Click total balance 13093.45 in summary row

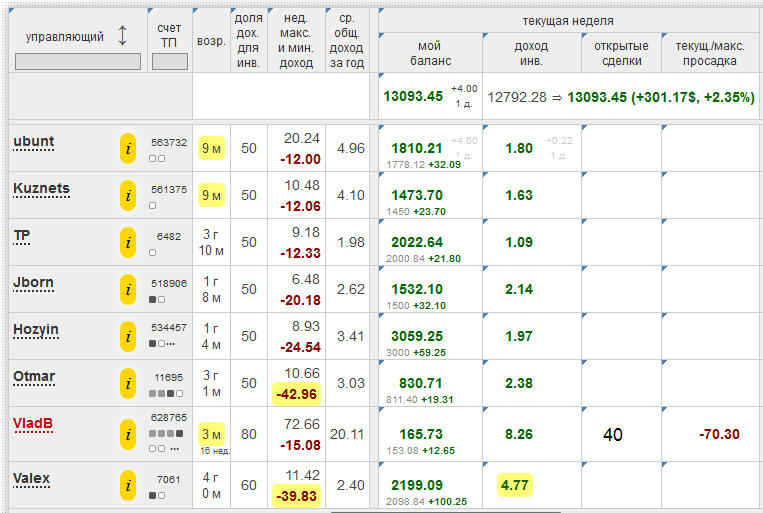[413, 96]
